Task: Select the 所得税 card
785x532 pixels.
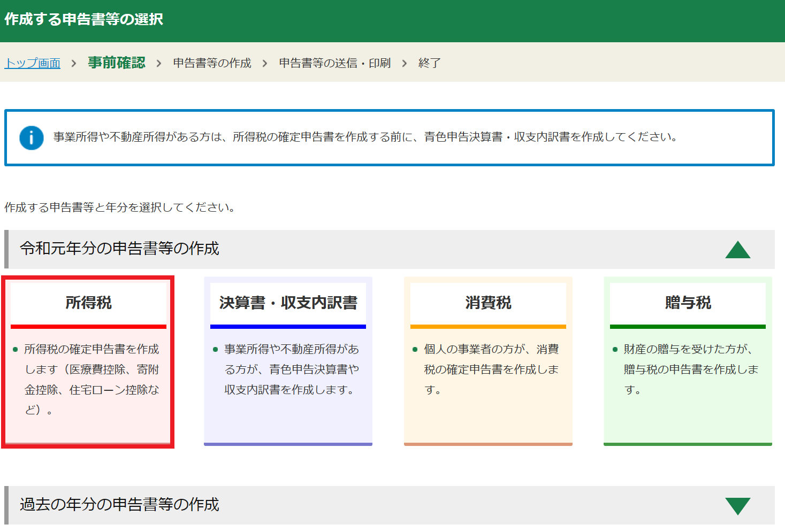Action: [x=88, y=362]
